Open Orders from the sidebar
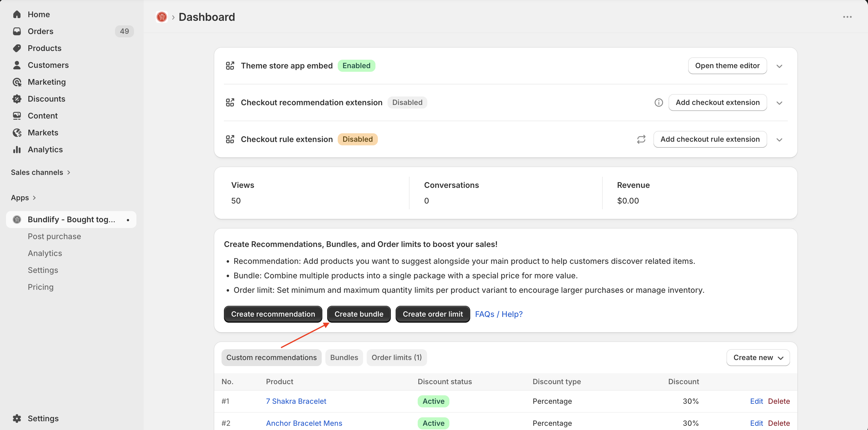The width and height of the screenshot is (868, 430). tap(40, 31)
